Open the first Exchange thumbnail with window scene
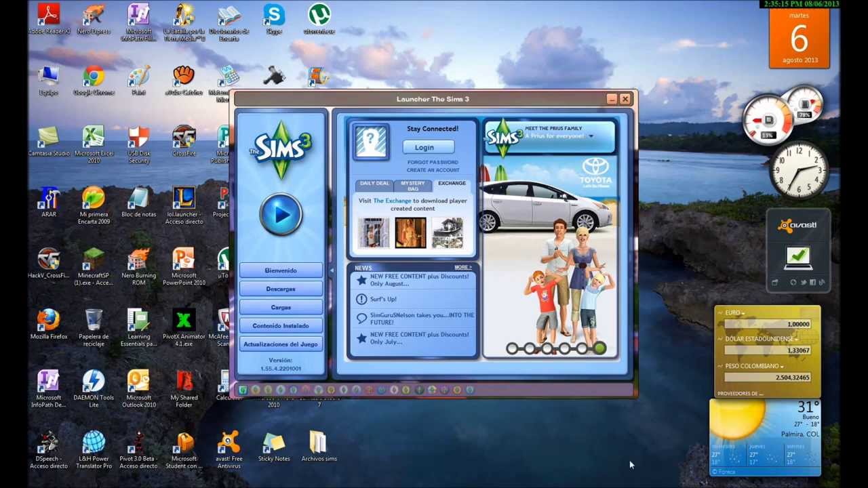Screen dimensions: 868x488 374,232
